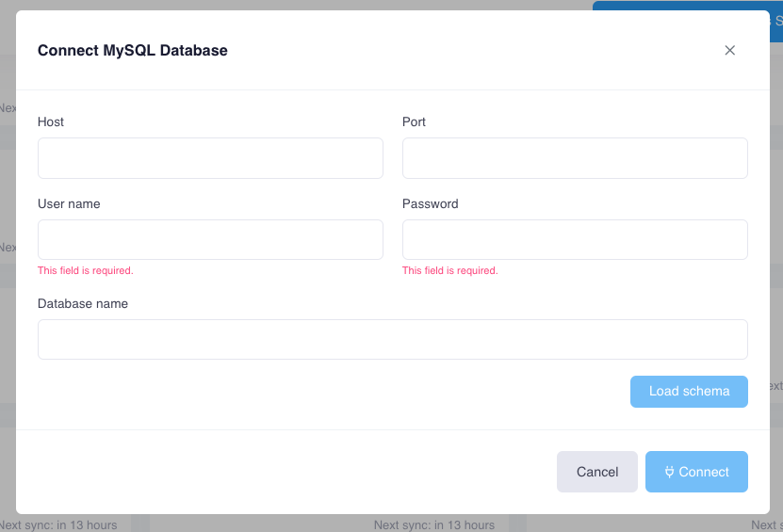
Task: Click the User name label
Action: tap(69, 203)
